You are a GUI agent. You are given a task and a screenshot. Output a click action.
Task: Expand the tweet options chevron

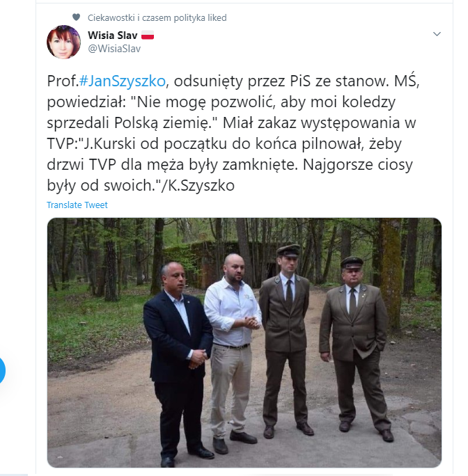(x=437, y=34)
